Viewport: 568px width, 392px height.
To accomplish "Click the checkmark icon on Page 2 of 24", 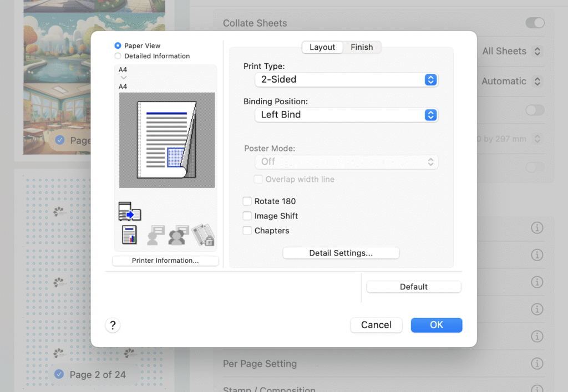I will point(59,375).
